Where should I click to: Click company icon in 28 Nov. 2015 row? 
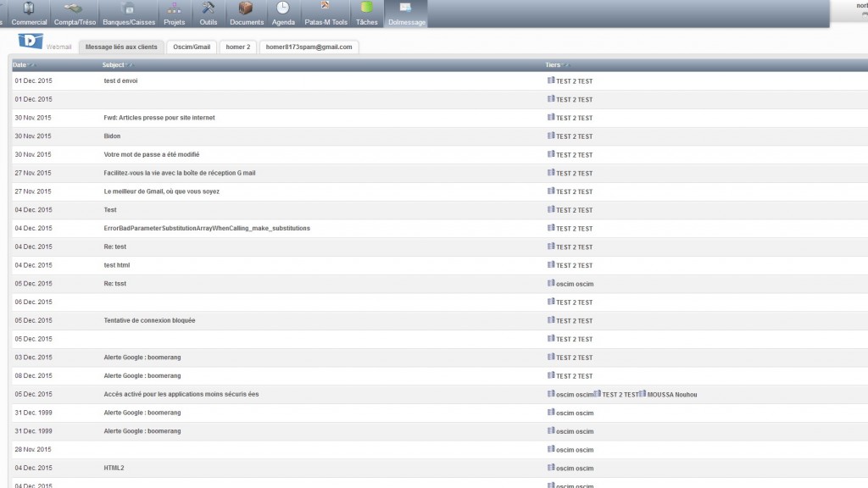(551, 449)
